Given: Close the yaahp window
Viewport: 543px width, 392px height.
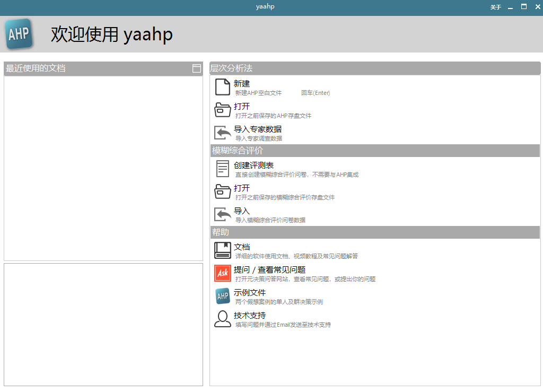Looking at the screenshot, I should [x=538, y=7].
